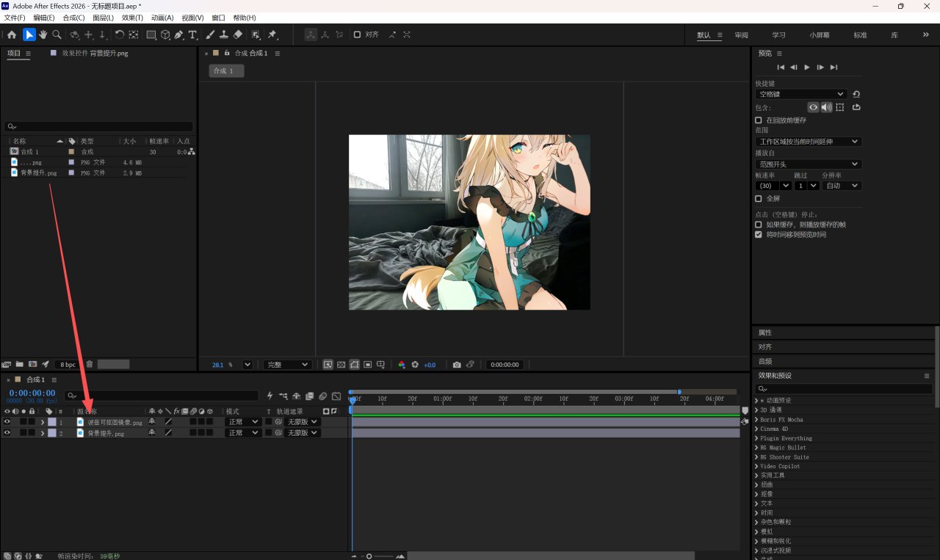Check 如果缓存，则播放缓存的帧 option
This screenshot has height=560, width=940.
click(759, 225)
